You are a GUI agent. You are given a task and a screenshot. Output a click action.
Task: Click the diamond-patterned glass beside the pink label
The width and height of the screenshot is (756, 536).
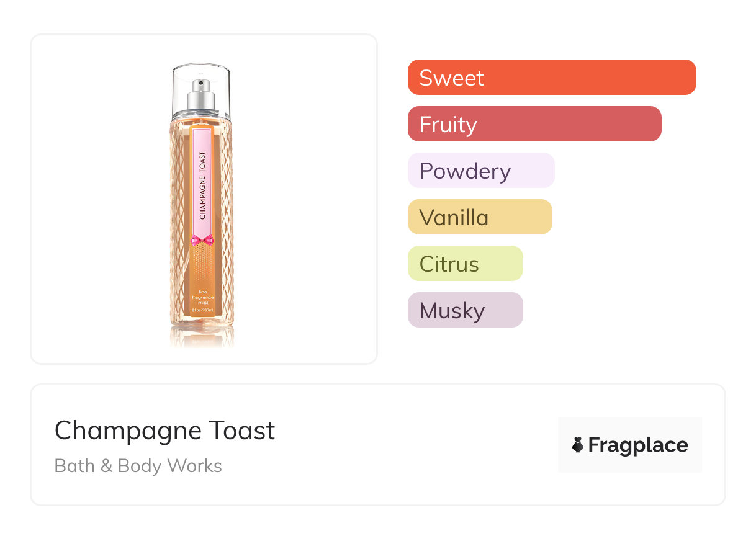(180, 186)
